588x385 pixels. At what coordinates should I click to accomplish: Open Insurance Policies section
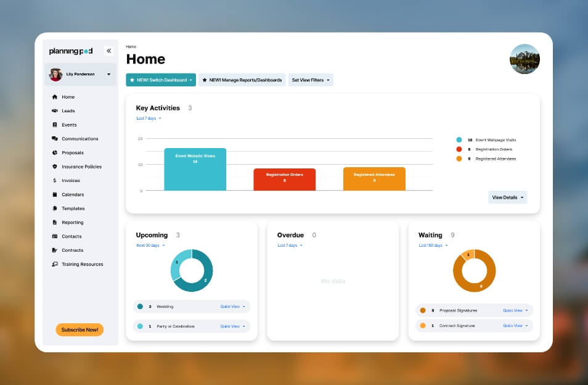82,166
